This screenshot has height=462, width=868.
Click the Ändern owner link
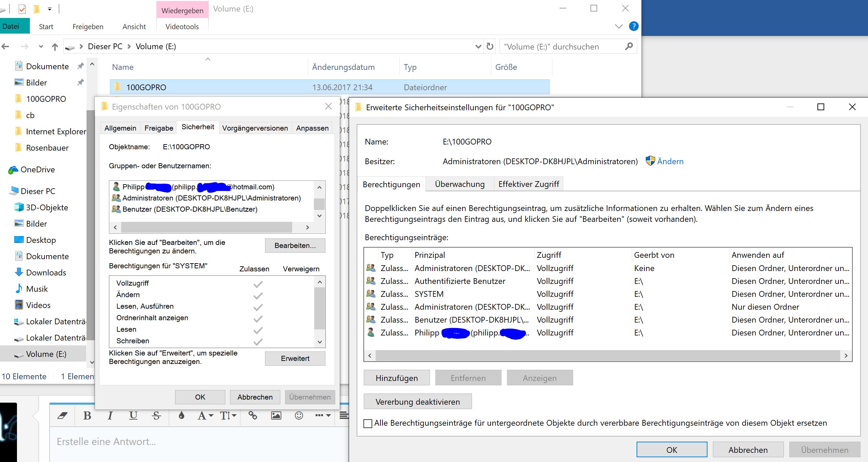pos(670,161)
